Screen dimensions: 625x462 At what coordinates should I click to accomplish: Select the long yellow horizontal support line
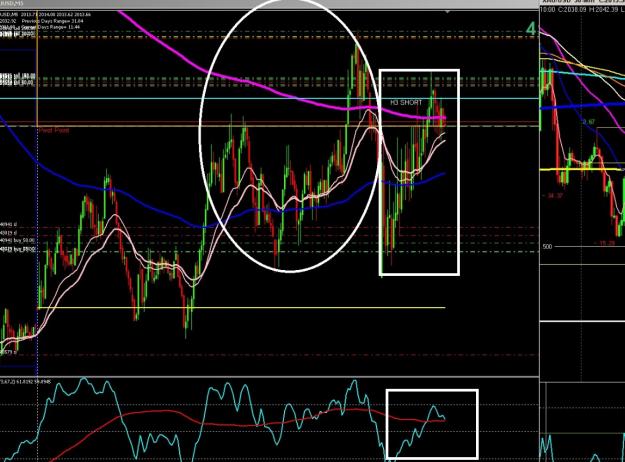pyautogui.click(x=241, y=307)
